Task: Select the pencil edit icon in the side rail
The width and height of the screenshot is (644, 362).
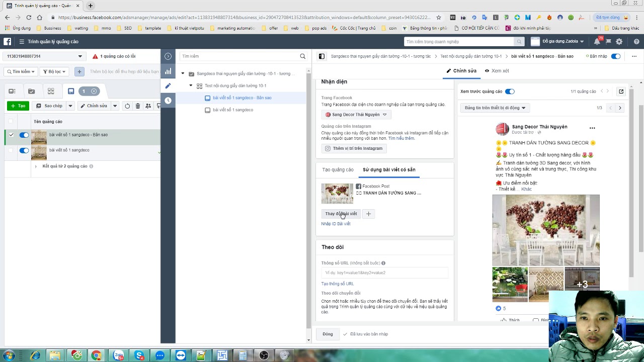Action: click(168, 86)
